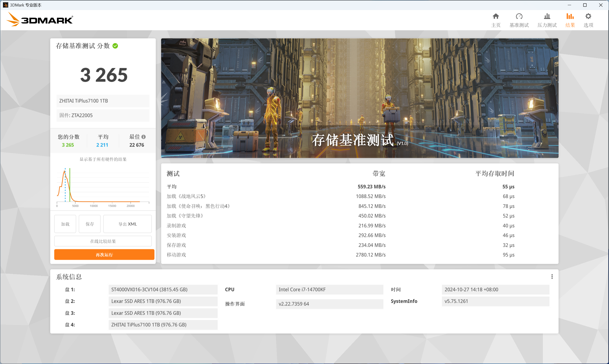Select the SystemInfo v5.75.1261 field
This screenshot has height=364, width=609.
[495, 301]
